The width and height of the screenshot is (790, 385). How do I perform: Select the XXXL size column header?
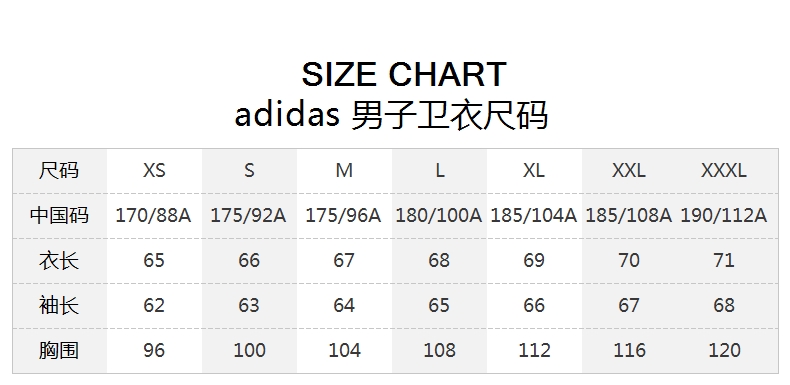(x=723, y=171)
